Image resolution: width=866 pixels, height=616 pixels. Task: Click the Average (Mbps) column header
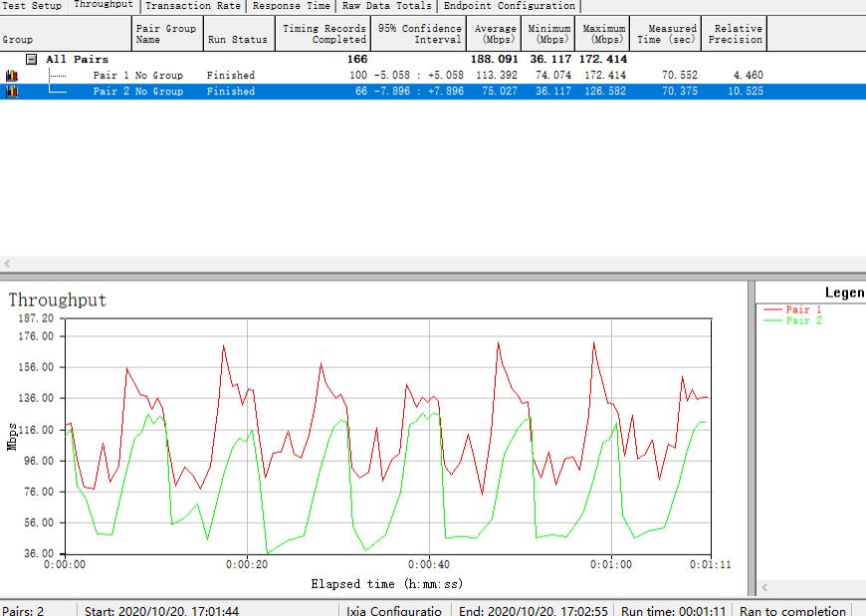[495, 34]
